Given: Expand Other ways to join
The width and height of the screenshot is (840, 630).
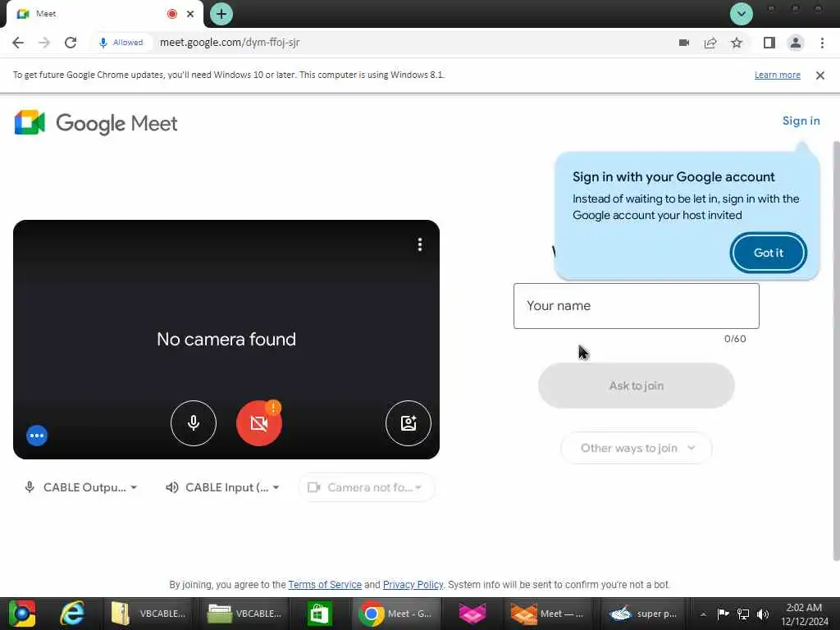Looking at the screenshot, I should pos(637,448).
